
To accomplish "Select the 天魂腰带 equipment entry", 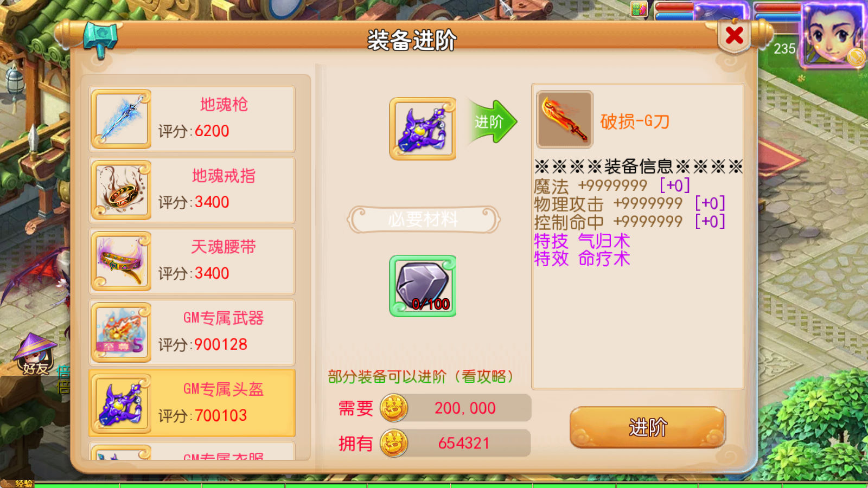I will [192, 261].
